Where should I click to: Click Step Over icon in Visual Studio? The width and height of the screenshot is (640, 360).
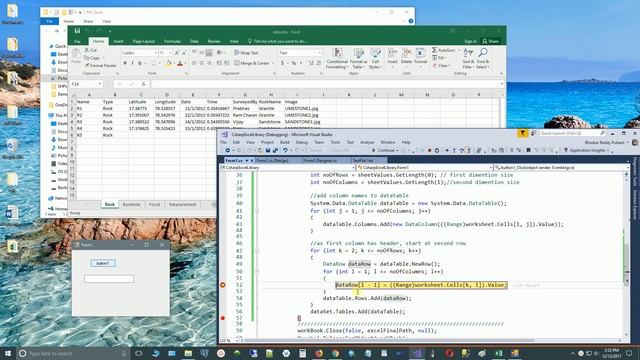(x=461, y=151)
